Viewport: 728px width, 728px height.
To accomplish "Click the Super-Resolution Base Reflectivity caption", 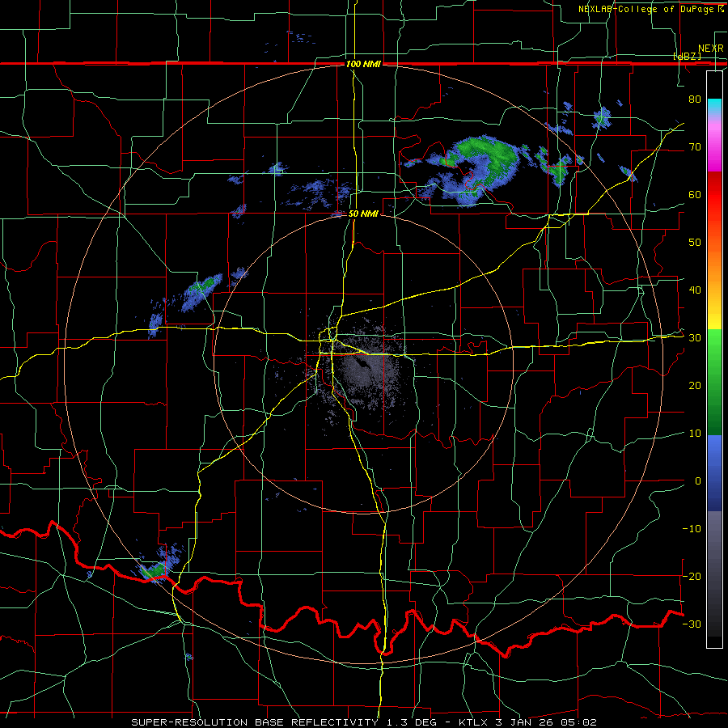I will pyautogui.click(x=364, y=722).
